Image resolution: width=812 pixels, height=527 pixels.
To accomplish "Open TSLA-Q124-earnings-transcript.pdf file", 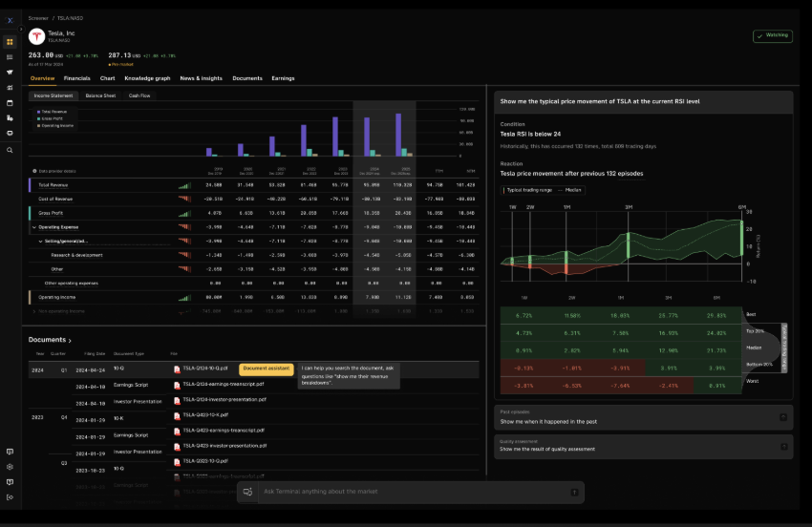I will 224,384.
